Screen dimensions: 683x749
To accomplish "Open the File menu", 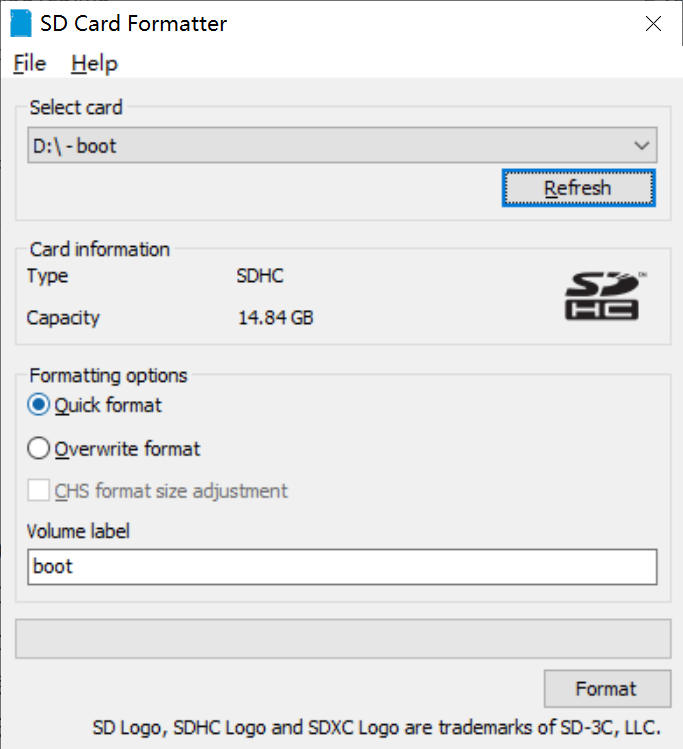I will [x=30, y=63].
